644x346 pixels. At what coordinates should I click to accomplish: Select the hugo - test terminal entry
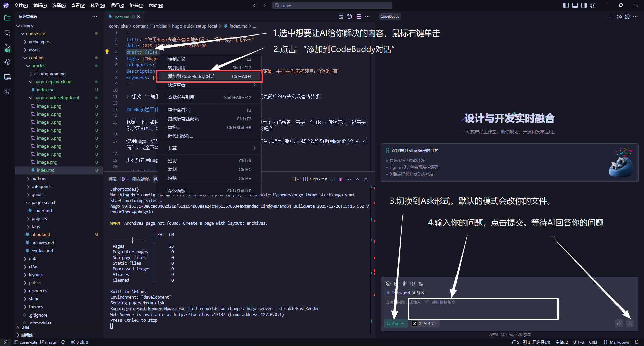coord(318,179)
